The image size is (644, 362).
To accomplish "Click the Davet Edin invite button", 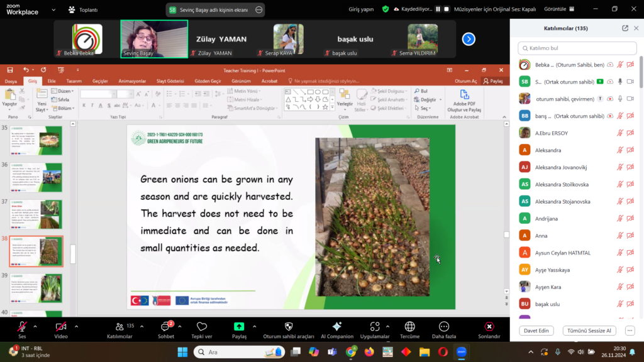I will coord(536,331).
